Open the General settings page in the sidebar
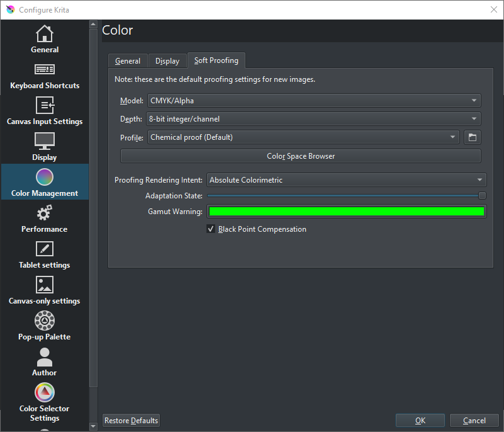The image size is (504, 432). point(45,38)
